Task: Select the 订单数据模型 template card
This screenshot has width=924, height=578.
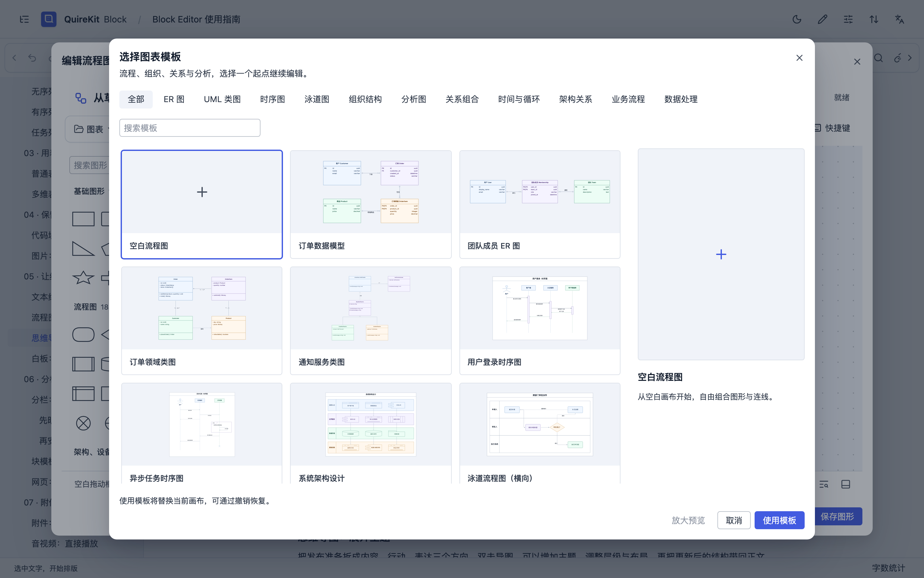Action: point(371,205)
